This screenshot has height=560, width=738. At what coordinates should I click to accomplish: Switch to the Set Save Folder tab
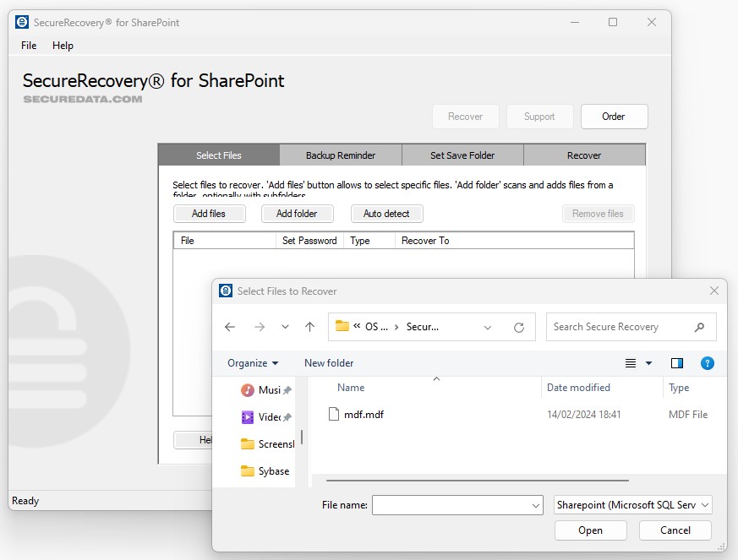[x=462, y=155]
